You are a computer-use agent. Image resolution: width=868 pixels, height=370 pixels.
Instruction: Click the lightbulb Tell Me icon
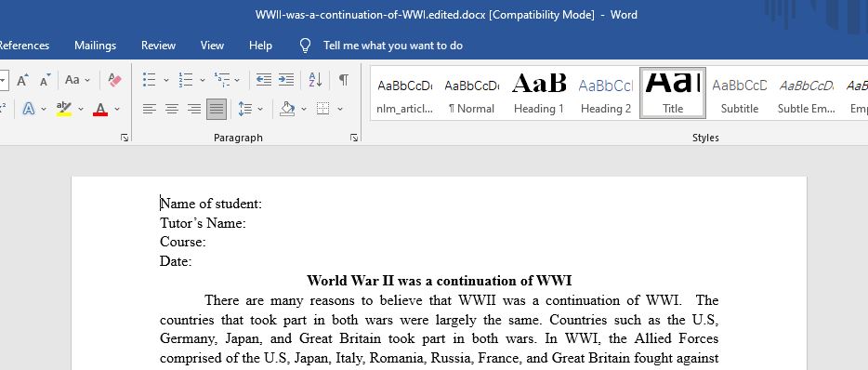pyautogui.click(x=305, y=46)
